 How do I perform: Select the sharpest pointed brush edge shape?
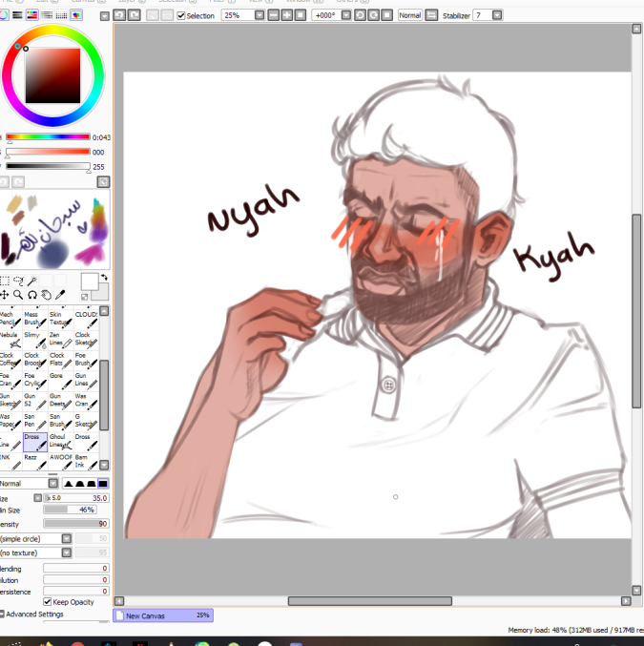coord(69,483)
